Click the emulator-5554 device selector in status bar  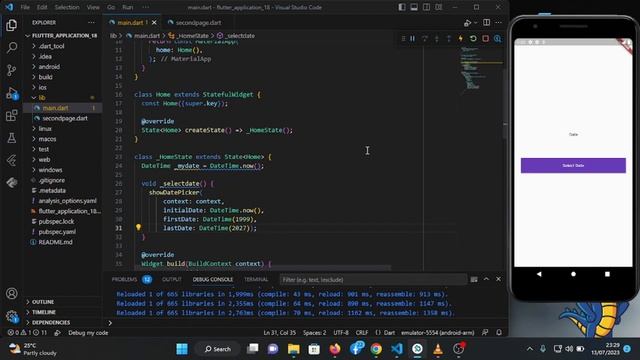[438, 333]
